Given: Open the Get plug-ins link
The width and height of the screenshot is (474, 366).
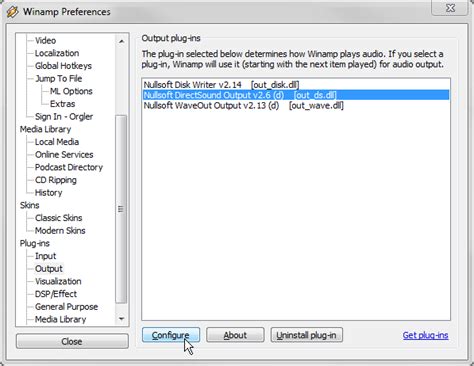Looking at the screenshot, I should click(425, 335).
